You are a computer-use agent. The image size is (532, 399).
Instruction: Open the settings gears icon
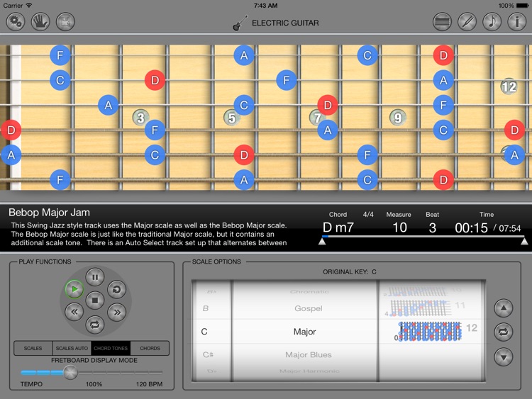point(16,22)
